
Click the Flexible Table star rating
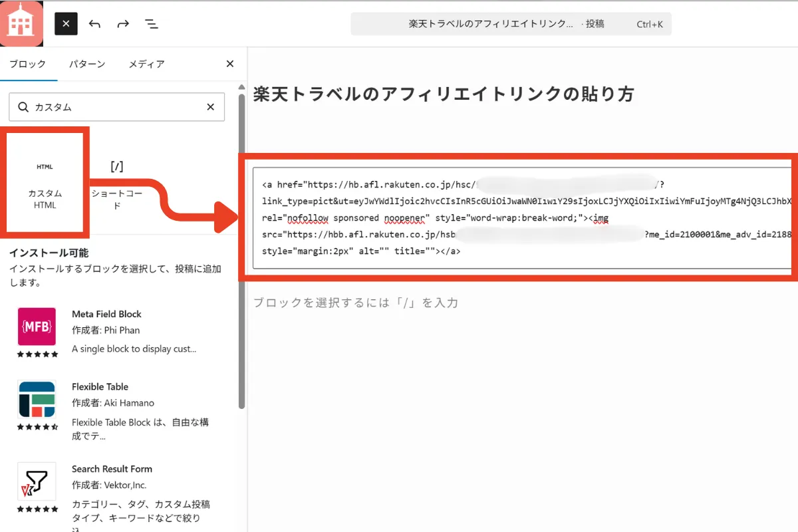coord(37,427)
